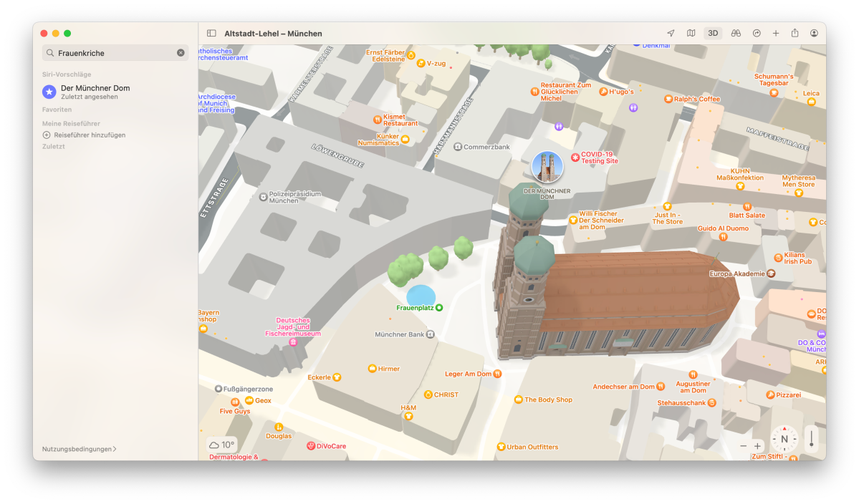Click Münchner Bank marker

(x=431, y=334)
